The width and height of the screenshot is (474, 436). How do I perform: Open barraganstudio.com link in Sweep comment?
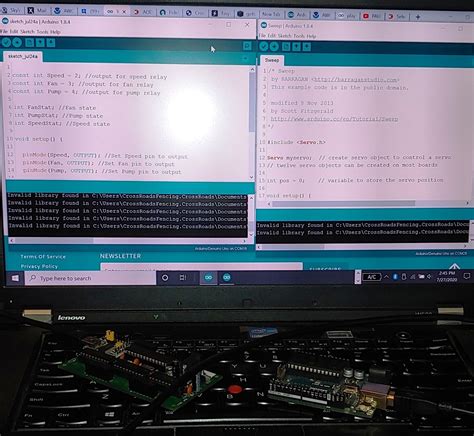(355, 80)
